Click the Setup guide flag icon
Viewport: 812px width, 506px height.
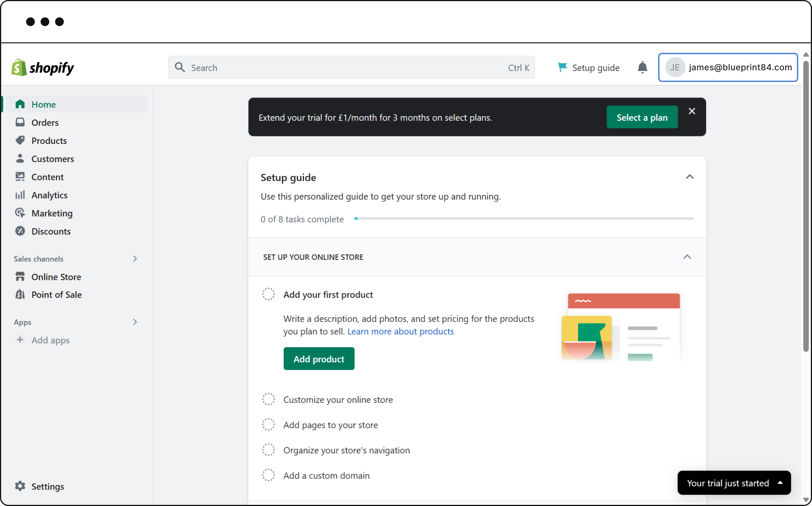coord(562,67)
